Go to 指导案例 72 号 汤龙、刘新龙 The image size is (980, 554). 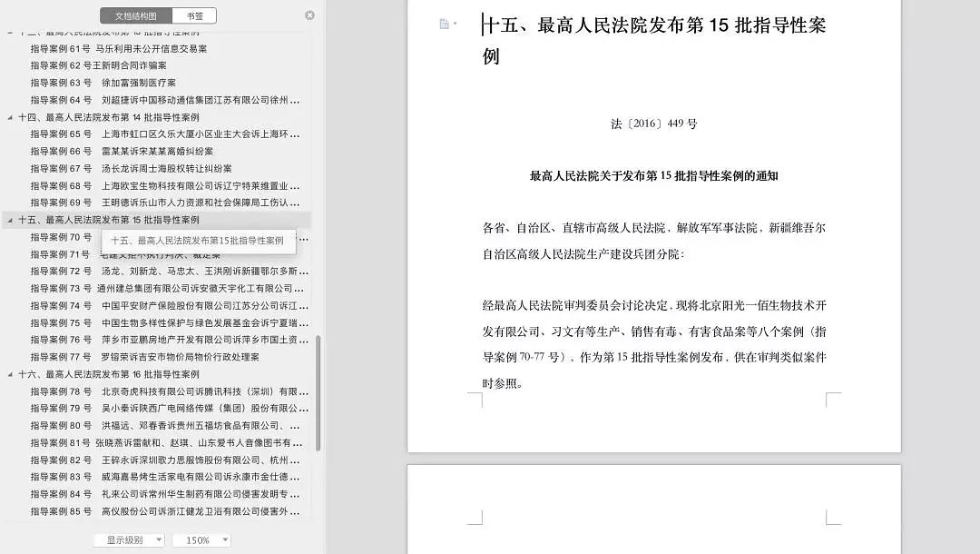pyautogui.click(x=170, y=272)
